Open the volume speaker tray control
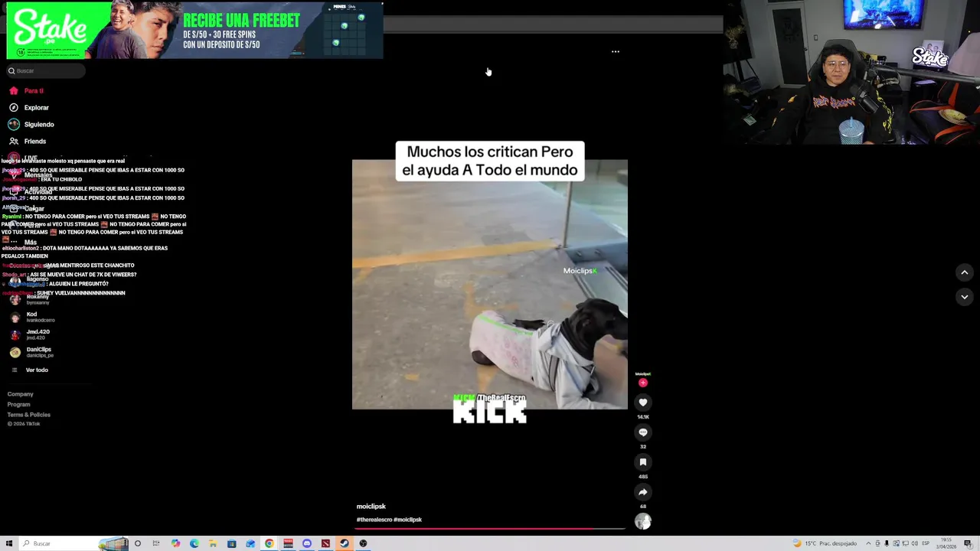 click(914, 543)
